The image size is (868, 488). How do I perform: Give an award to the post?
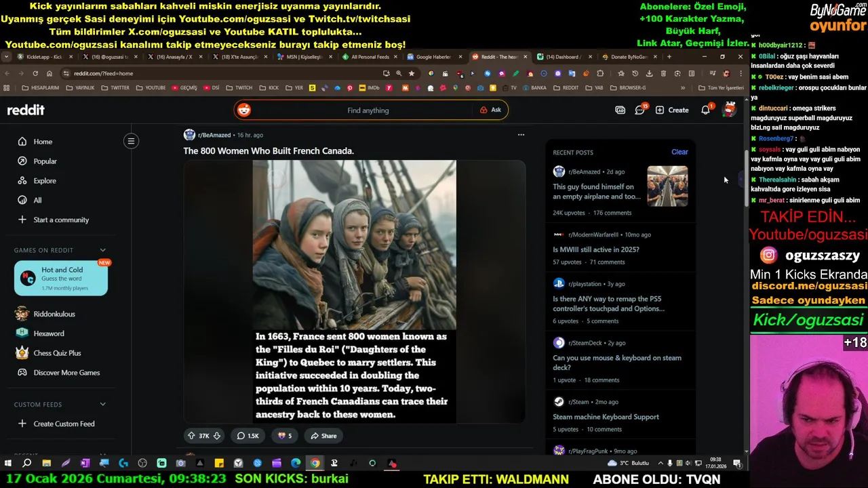click(x=284, y=436)
